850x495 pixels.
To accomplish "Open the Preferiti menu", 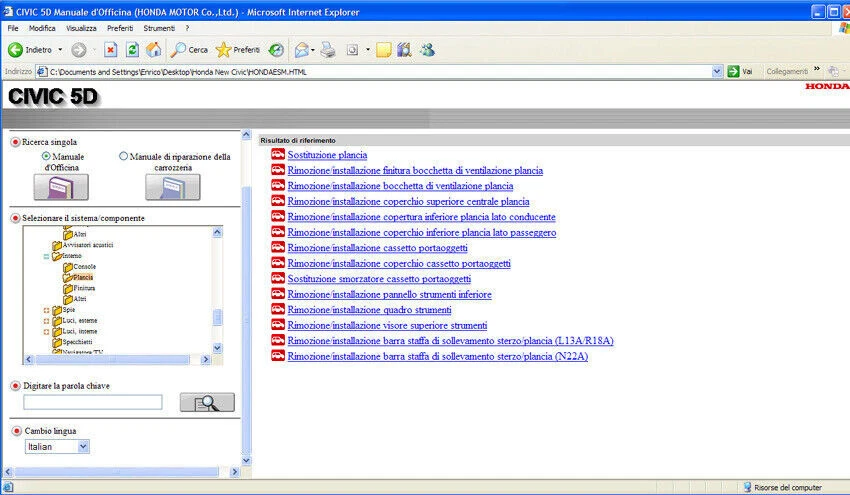I will click(120, 28).
